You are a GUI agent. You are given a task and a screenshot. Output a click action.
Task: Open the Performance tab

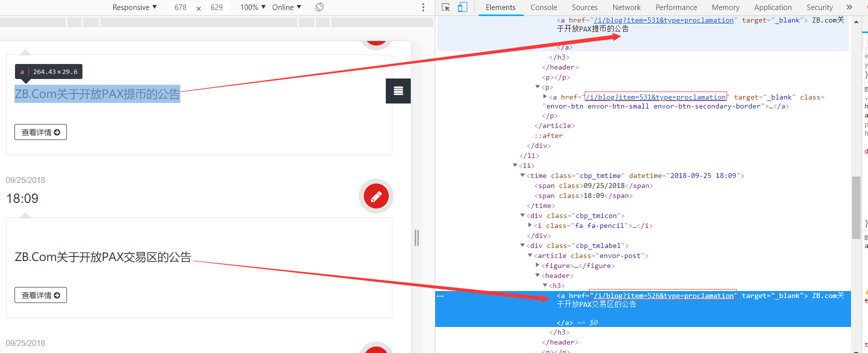click(676, 7)
